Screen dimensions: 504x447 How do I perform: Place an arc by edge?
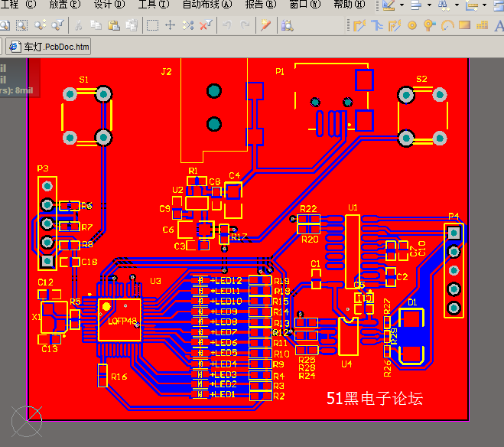447,25
